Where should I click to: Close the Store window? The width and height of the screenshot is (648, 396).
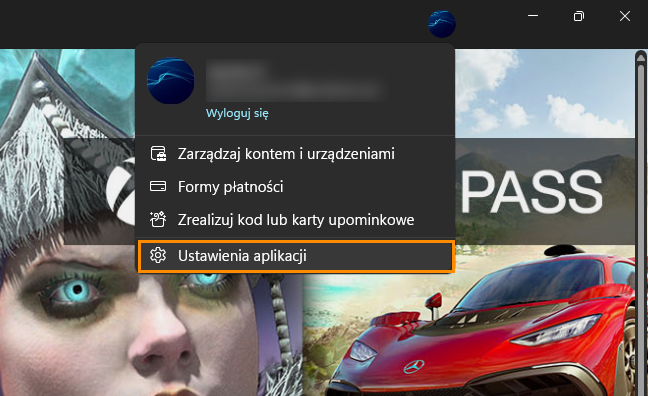[x=625, y=16]
